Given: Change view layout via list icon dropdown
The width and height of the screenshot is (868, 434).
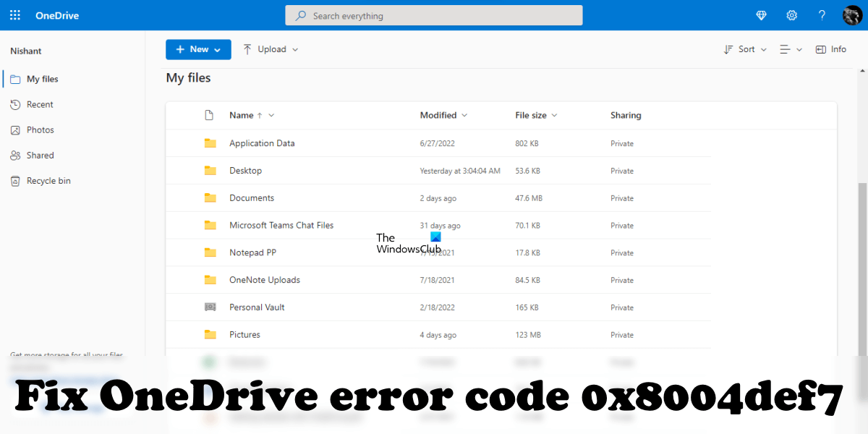Looking at the screenshot, I should (791, 49).
